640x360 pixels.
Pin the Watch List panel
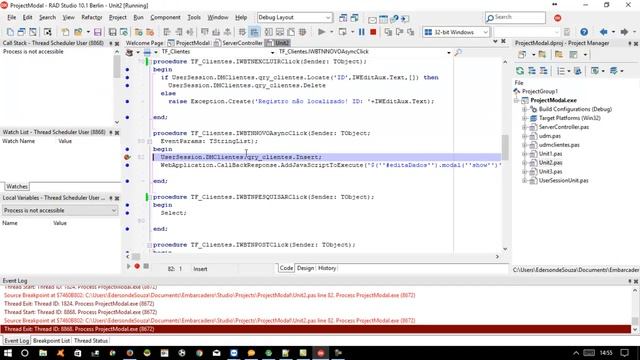pos(111,133)
